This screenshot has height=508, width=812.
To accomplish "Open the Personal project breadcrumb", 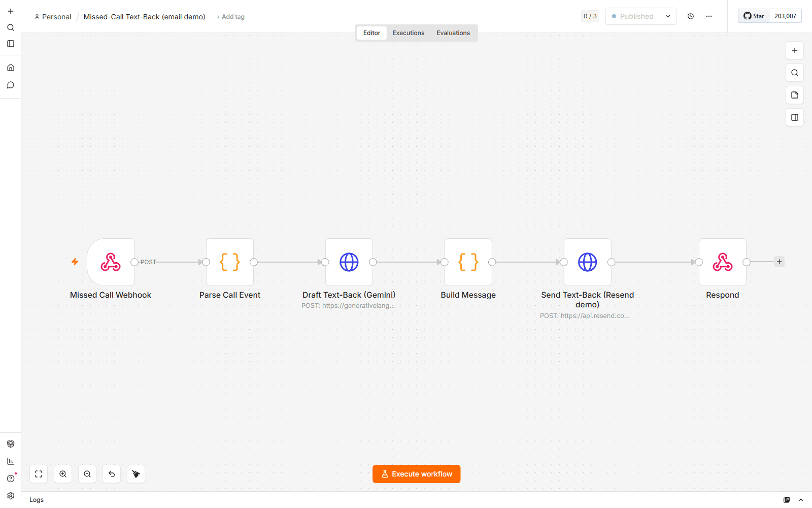I will coord(53,17).
